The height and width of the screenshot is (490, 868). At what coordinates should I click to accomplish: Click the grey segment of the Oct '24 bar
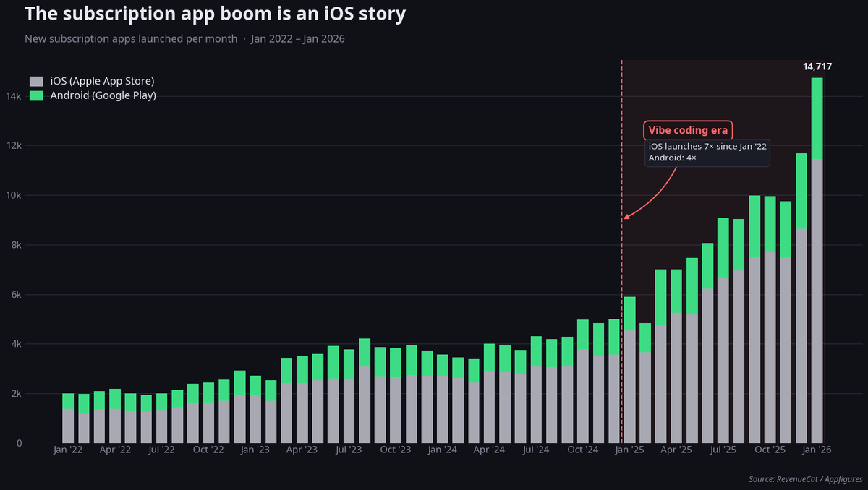point(583,396)
